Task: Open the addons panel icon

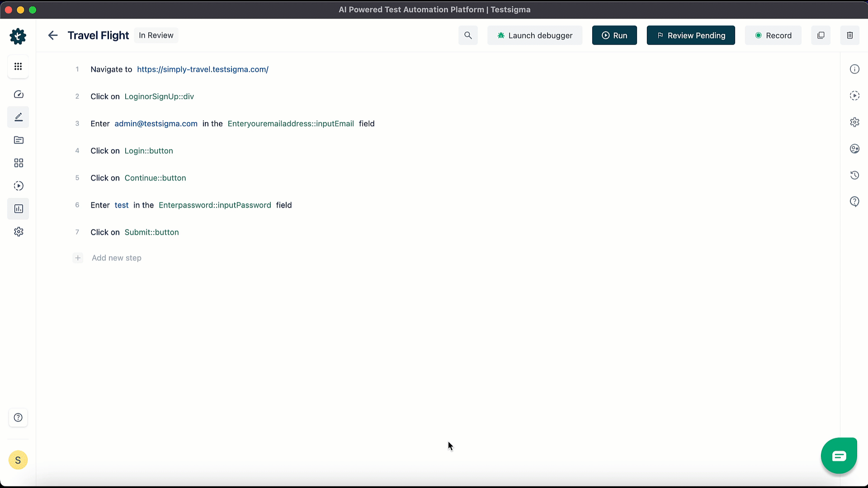Action: (18, 163)
